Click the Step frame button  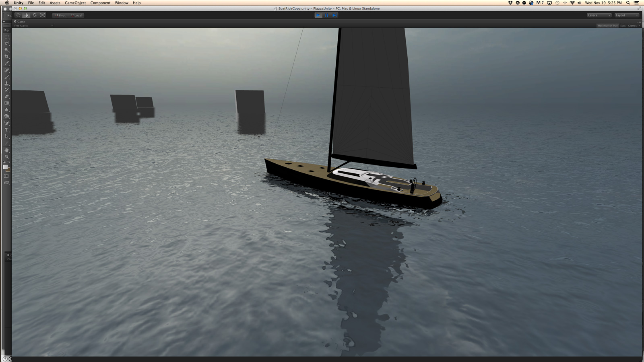click(x=334, y=15)
